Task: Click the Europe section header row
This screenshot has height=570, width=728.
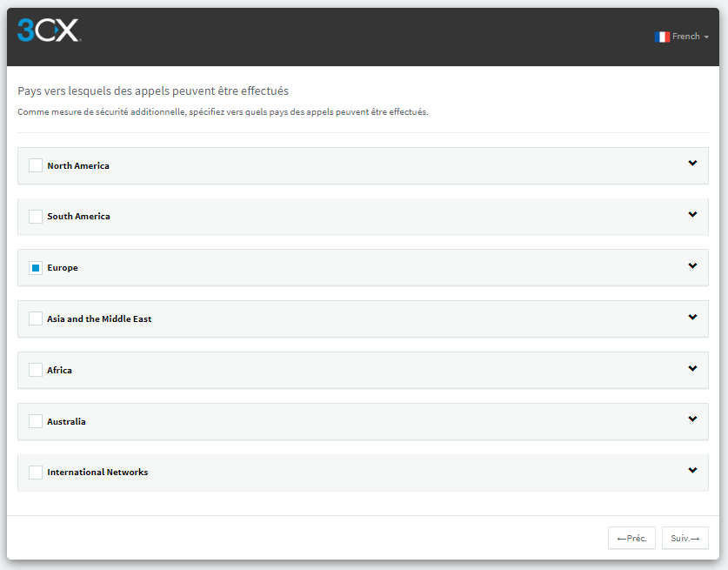Action: click(x=348, y=267)
